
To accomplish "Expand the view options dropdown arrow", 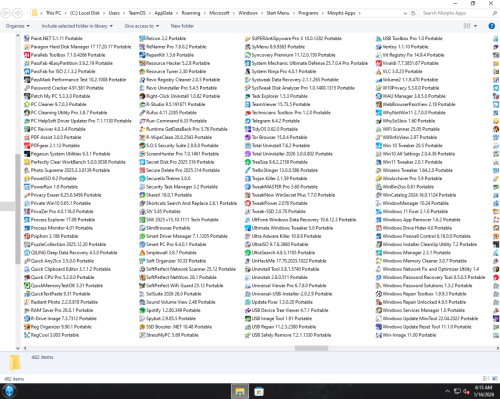I will pos(475,26).
